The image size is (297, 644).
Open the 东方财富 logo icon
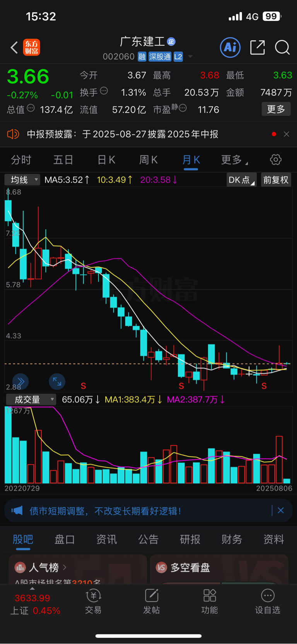[x=31, y=47]
